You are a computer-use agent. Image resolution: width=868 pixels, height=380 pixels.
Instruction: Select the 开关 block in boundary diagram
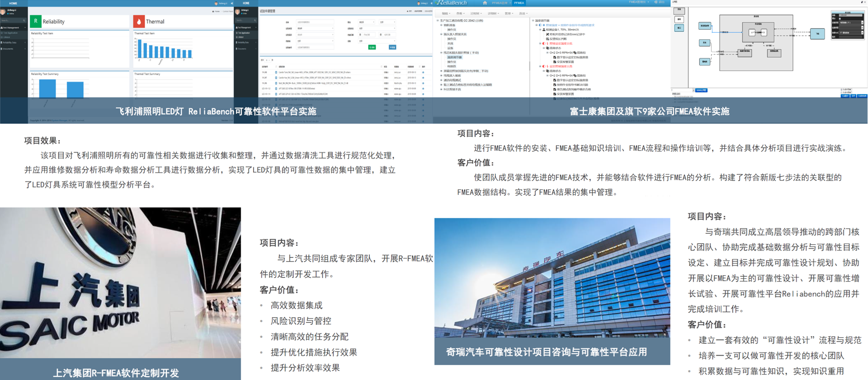[x=704, y=43]
